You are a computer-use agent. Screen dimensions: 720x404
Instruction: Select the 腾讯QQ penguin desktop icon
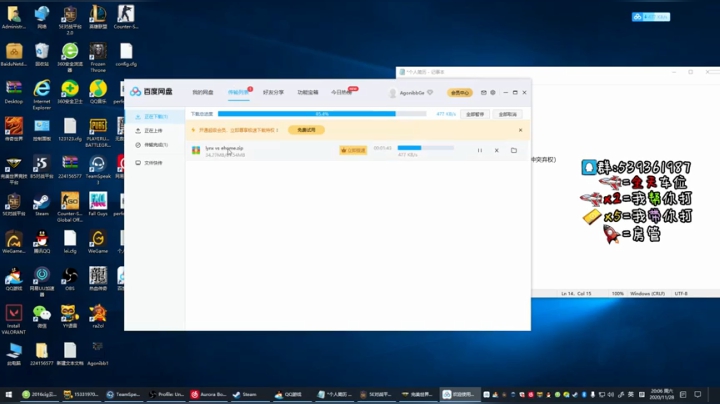(42, 242)
